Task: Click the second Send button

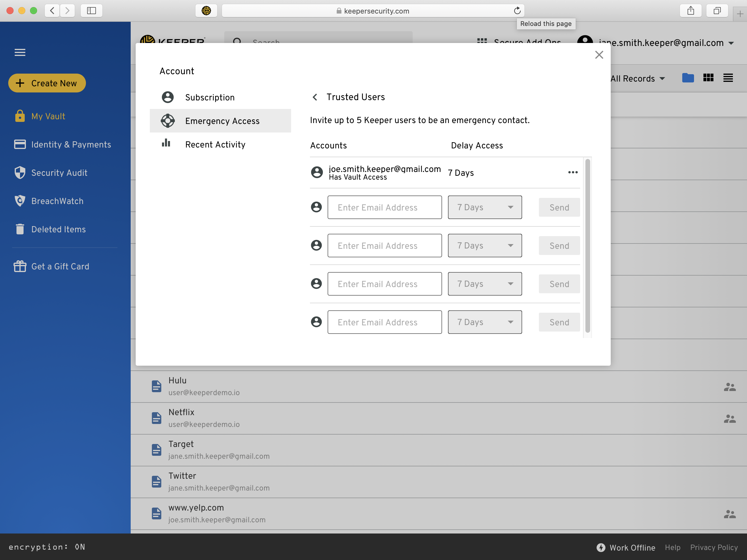Action: click(x=559, y=246)
